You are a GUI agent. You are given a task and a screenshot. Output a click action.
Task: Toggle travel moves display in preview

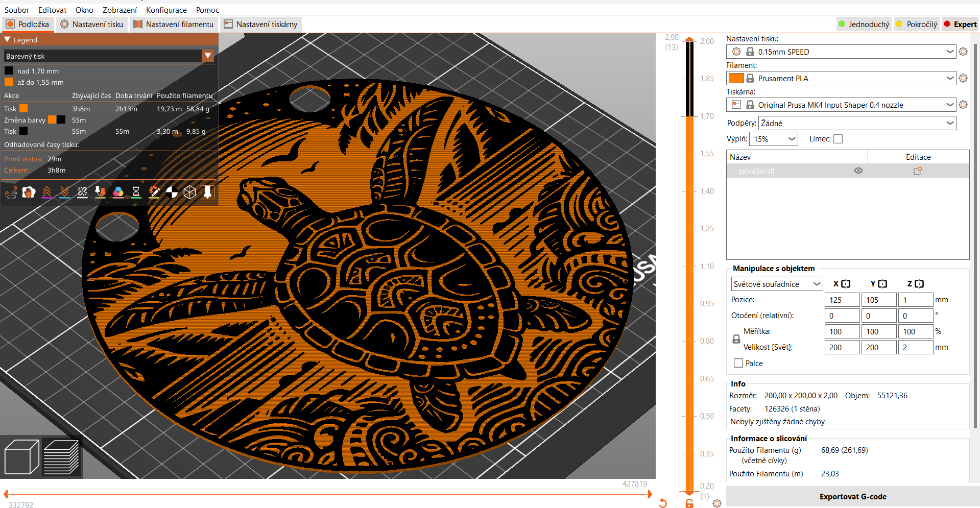pos(10,192)
